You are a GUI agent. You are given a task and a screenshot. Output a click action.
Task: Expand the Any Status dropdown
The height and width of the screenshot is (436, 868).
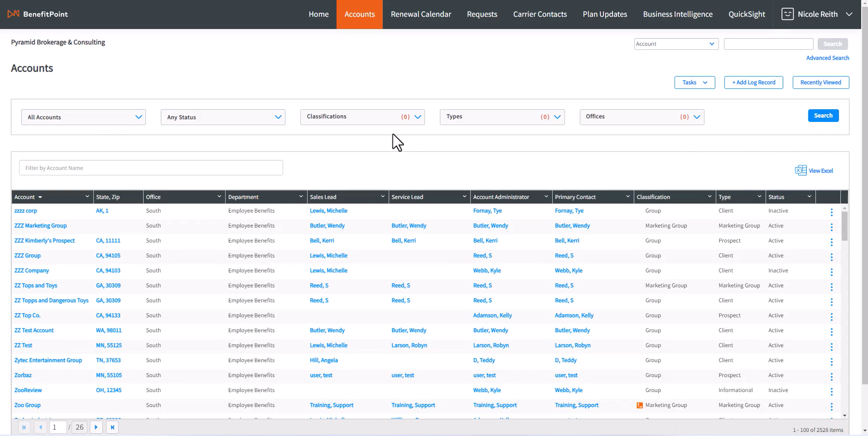click(x=223, y=117)
